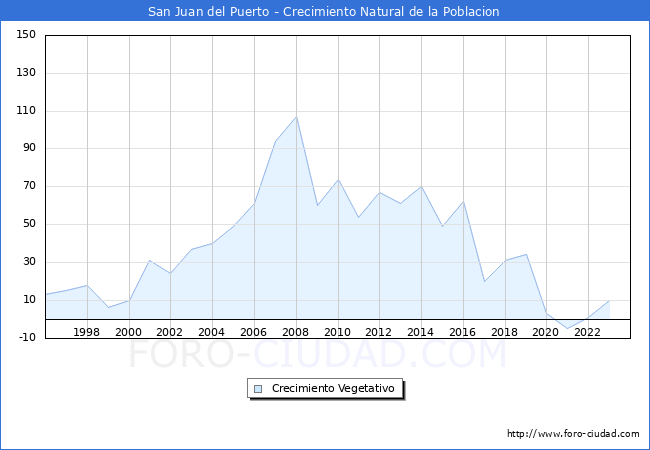Click the 50 y-axis value
Image resolution: width=650 pixels, height=450 pixels.
pyautogui.click(x=29, y=224)
